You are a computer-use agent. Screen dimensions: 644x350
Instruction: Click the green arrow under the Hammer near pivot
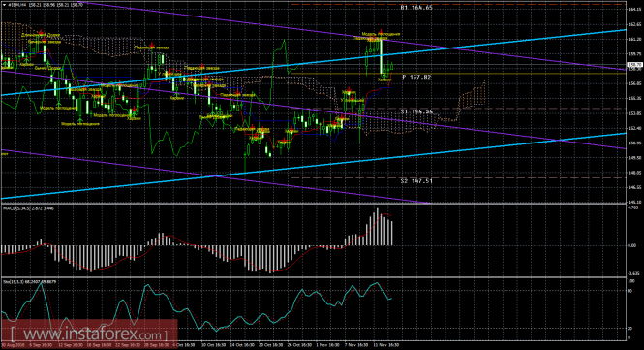(x=384, y=76)
